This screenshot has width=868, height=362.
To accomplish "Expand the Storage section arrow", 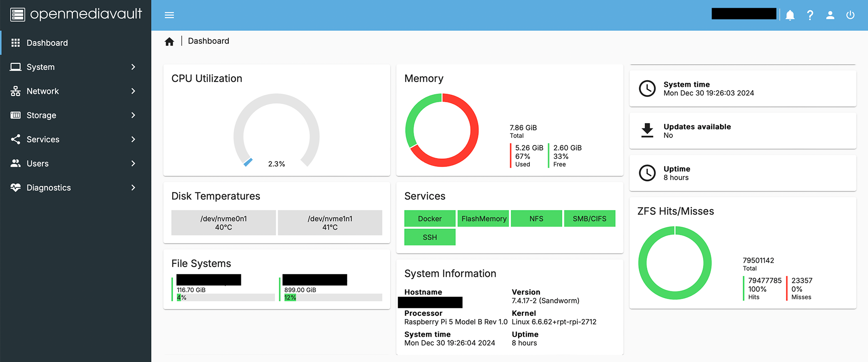I will [x=133, y=115].
